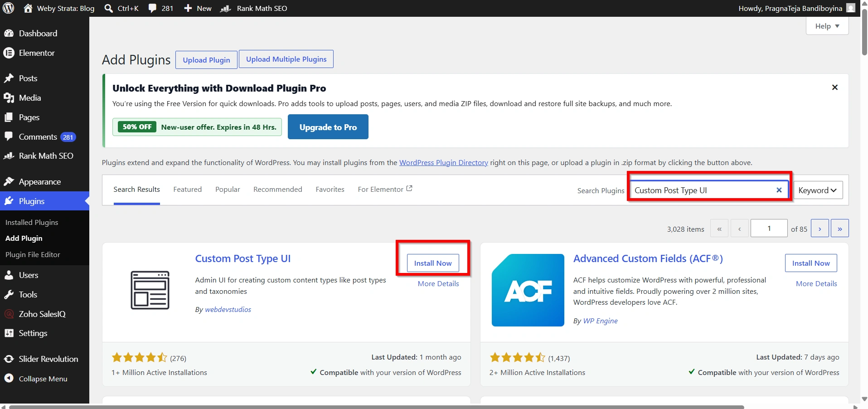This screenshot has height=409, width=868.
Task: Open the Keyword search type dropdown
Action: click(x=818, y=190)
